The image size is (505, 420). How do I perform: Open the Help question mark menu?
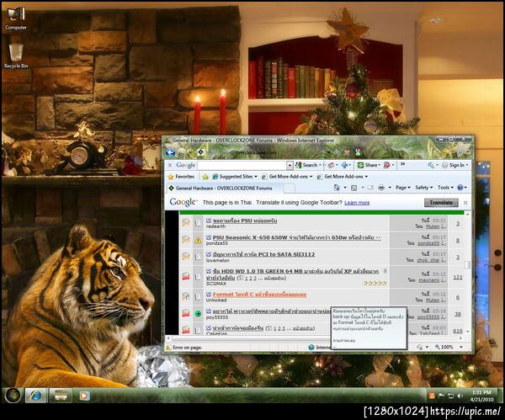[461, 188]
